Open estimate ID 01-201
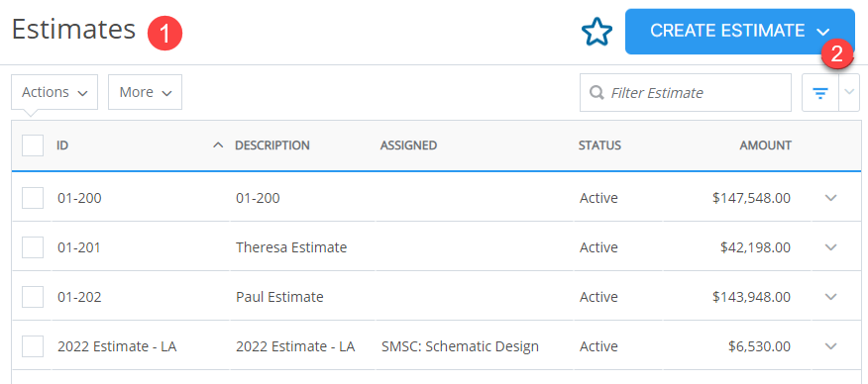Screen dimensions: 868x384 pyautogui.click(x=79, y=247)
